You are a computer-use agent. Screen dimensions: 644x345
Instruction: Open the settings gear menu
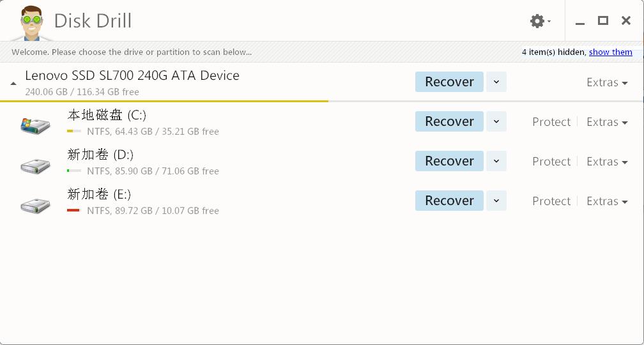tap(540, 21)
